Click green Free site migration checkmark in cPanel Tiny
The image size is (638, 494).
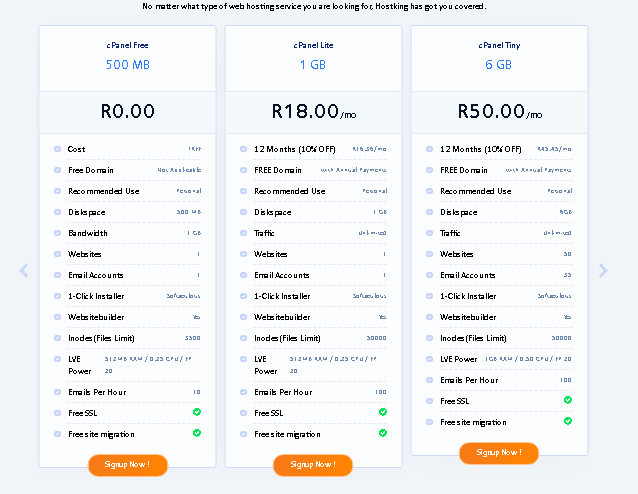pyautogui.click(x=568, y=421)
